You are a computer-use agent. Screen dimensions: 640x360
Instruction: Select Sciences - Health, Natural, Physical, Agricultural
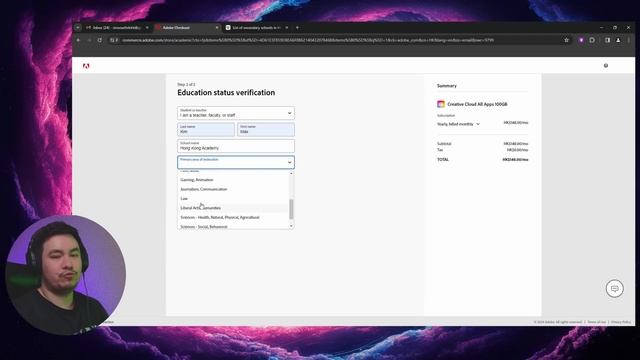click(x=234, y=217)
